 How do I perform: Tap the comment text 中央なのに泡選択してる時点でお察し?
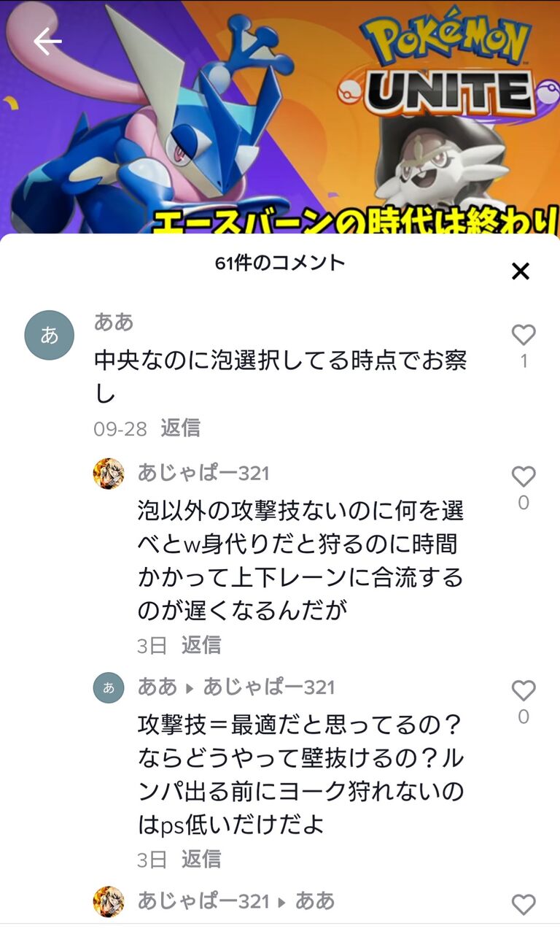(281, 377)
